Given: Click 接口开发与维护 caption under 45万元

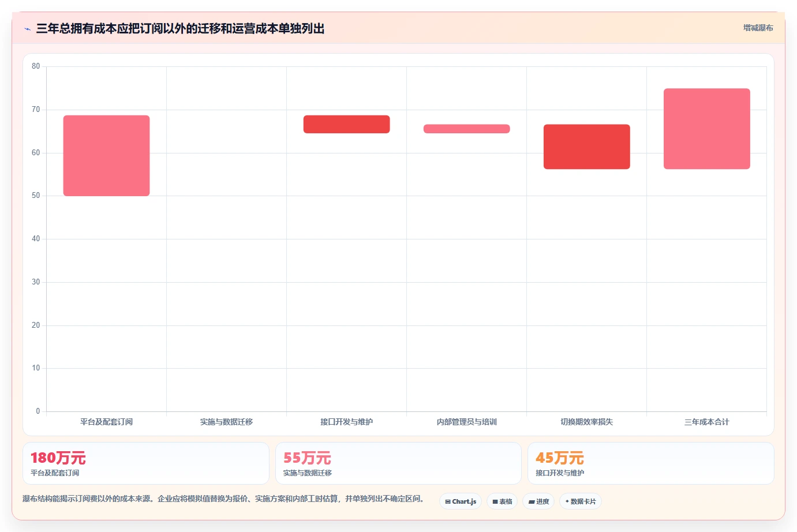Looking at the screenshot, I should (560, 473).
